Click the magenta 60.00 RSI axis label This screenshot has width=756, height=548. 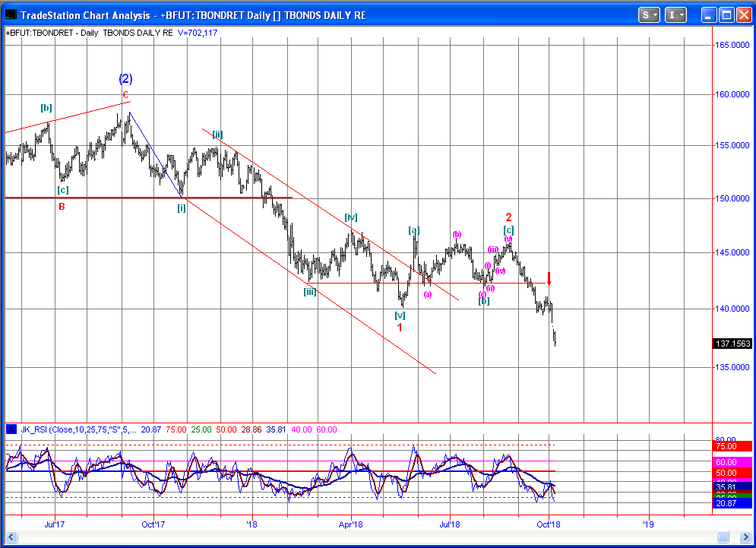(732, 462)
